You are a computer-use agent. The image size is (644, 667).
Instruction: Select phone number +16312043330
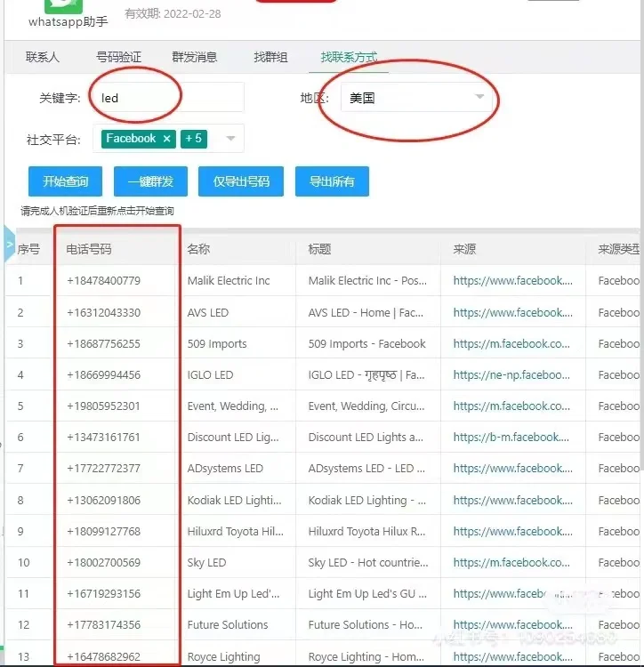point(103,313)
